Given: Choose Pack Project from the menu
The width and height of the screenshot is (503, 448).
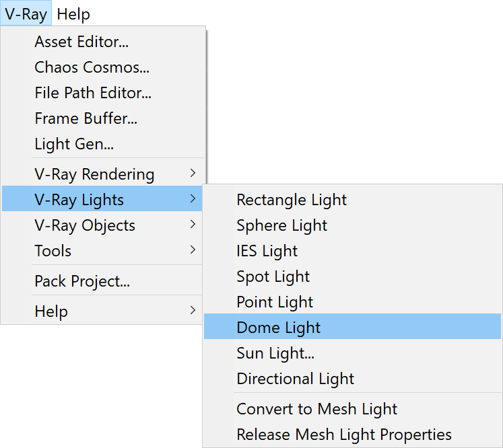Looking at the screenshot, I should coord(102,281).
